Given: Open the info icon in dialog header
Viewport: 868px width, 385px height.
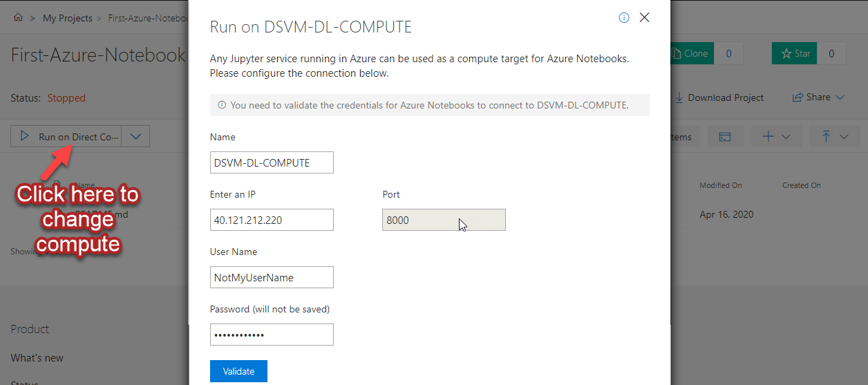Looking at the screenshot, I should pos(624,18).
